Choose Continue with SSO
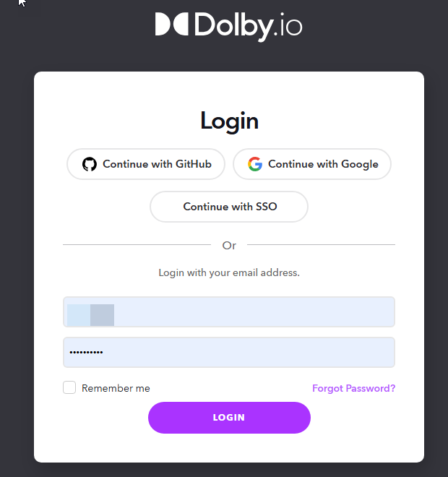Image resolution: width=448 pixels, height=477 pixels. point(229,207)
